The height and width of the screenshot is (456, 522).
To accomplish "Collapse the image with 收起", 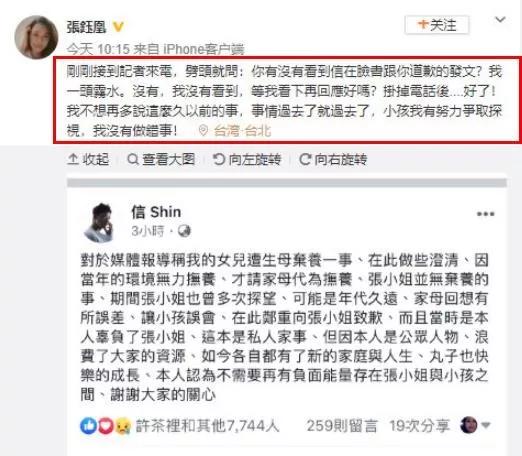I will (x=88, y=160).
